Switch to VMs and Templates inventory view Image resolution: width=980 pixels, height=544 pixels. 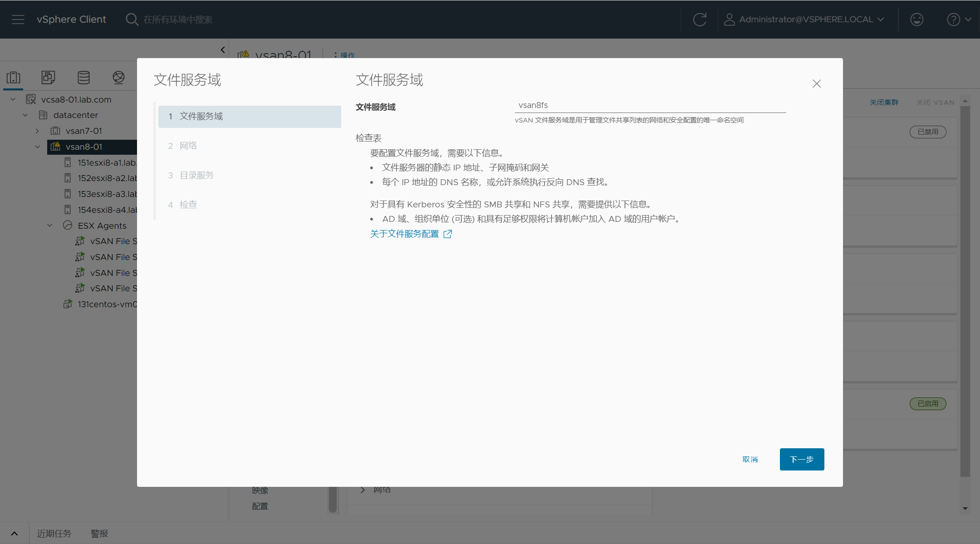click(x=48, y=78)
